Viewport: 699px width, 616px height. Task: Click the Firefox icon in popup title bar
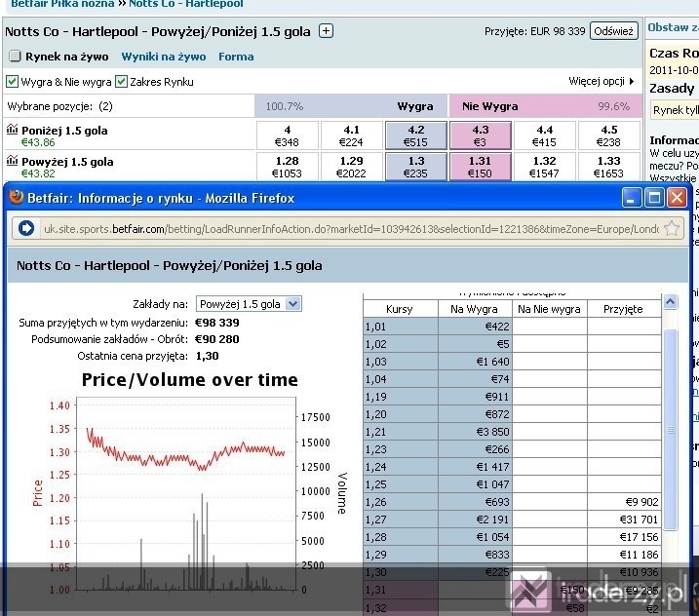[17, 198]
